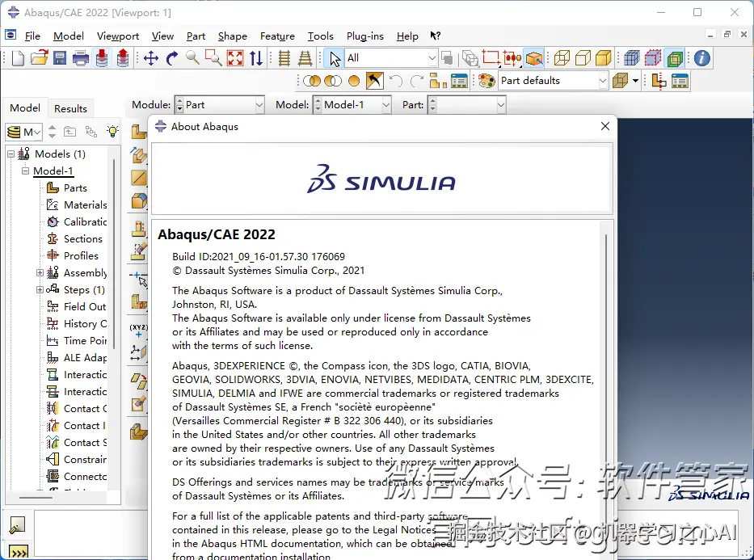The height and width of the screenshot is (560, 754).
Task: Open an existing database folder icon
Action: click(x=39, y=58)
